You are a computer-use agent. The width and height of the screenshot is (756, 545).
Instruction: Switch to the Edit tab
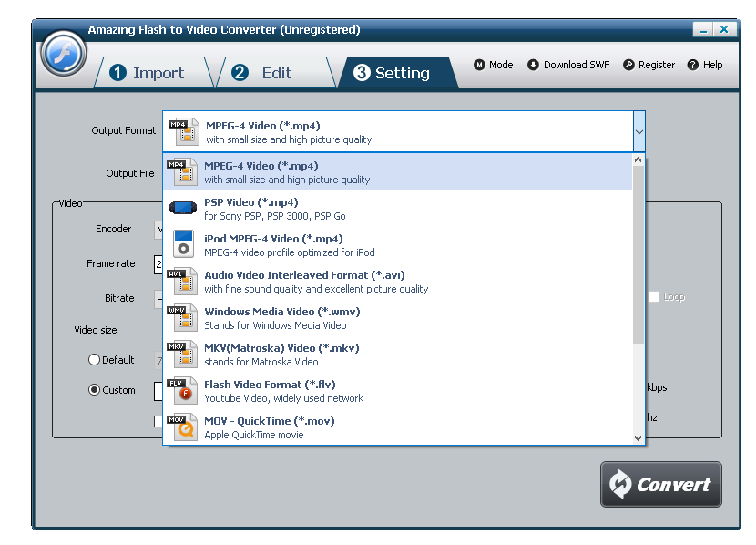point(276,73)
